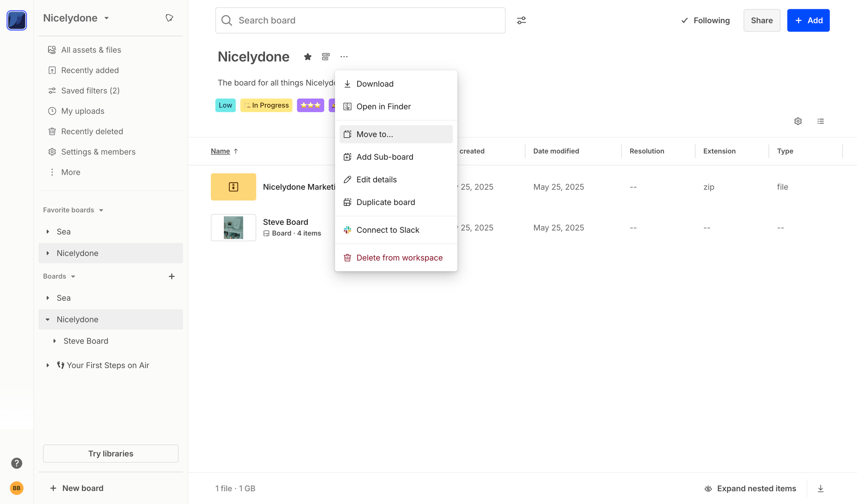The height and width of the screenshot is (504, 857).
Task: Click the Resolution column header
Action: tap(647, 151)
